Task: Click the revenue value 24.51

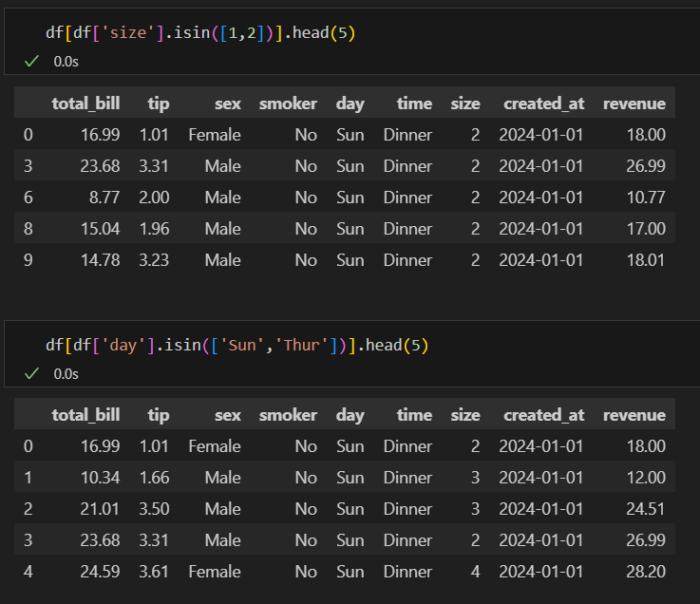Action: point(646,509)
